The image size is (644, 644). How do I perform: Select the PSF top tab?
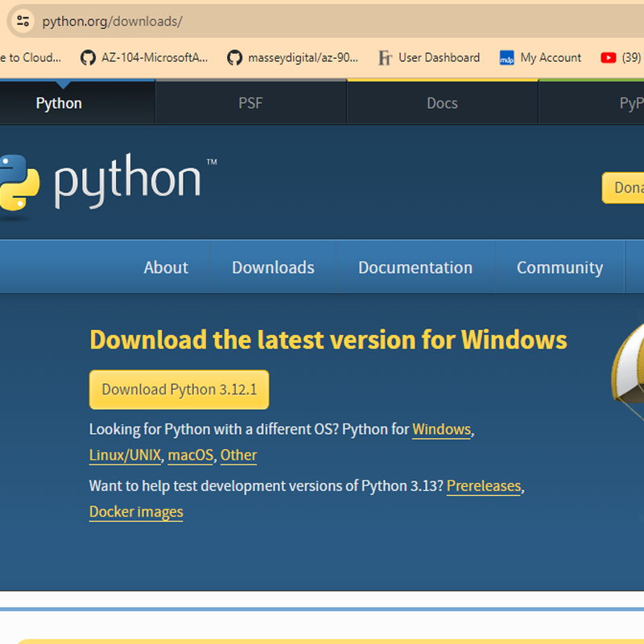point(250,103)
